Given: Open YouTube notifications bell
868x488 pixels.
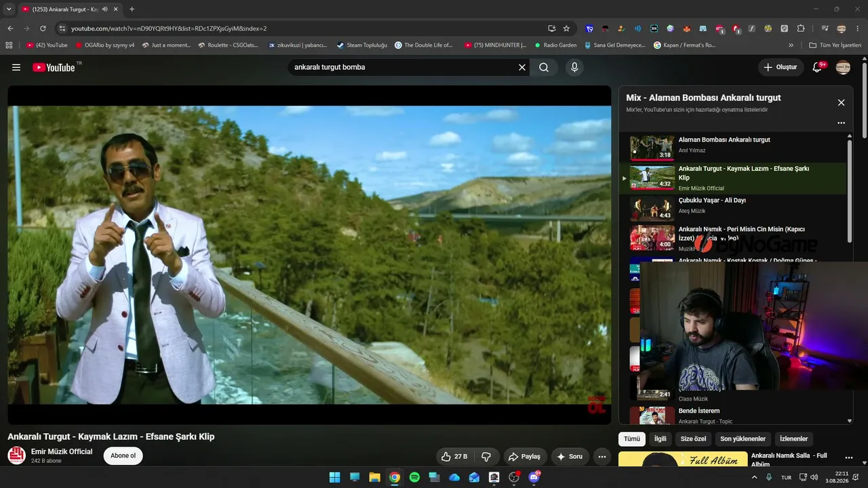Looking at the screenshot, I should (817, 67).
